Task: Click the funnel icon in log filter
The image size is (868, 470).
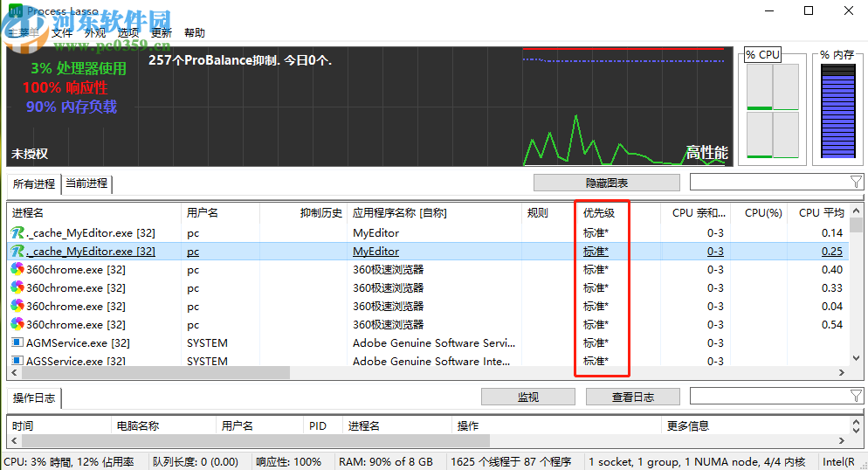Action: 856,396
